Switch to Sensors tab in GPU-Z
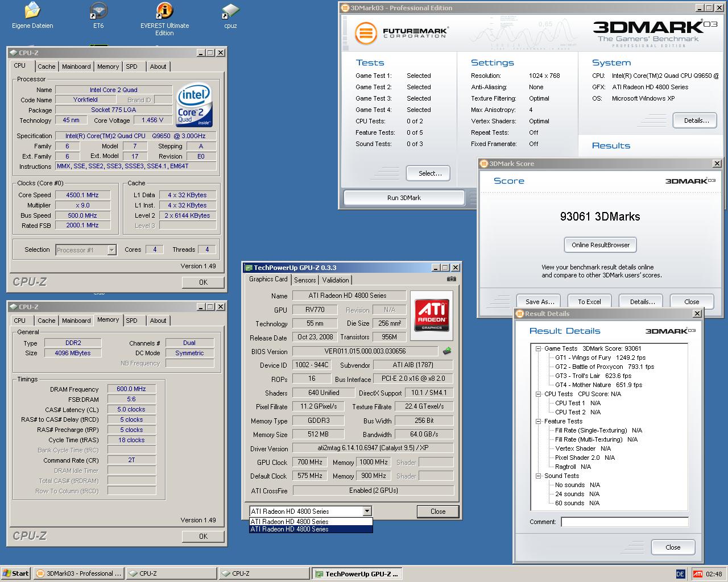Image resolution: width=728 pixels, height=582 pixels. (305, 280)
